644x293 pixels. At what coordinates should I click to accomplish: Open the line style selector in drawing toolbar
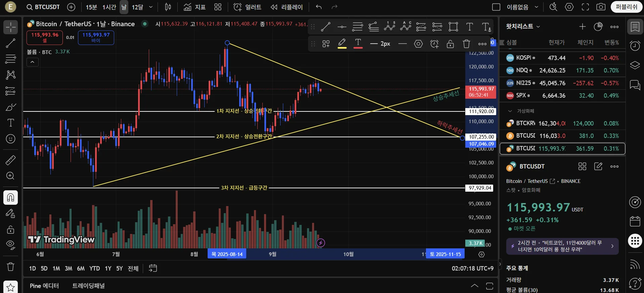tap(402, 44)
